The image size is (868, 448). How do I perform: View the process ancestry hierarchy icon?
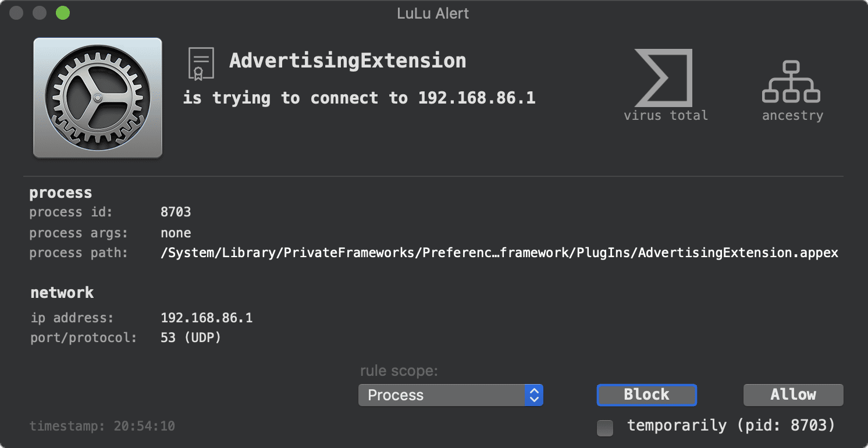tap(791, 82)
